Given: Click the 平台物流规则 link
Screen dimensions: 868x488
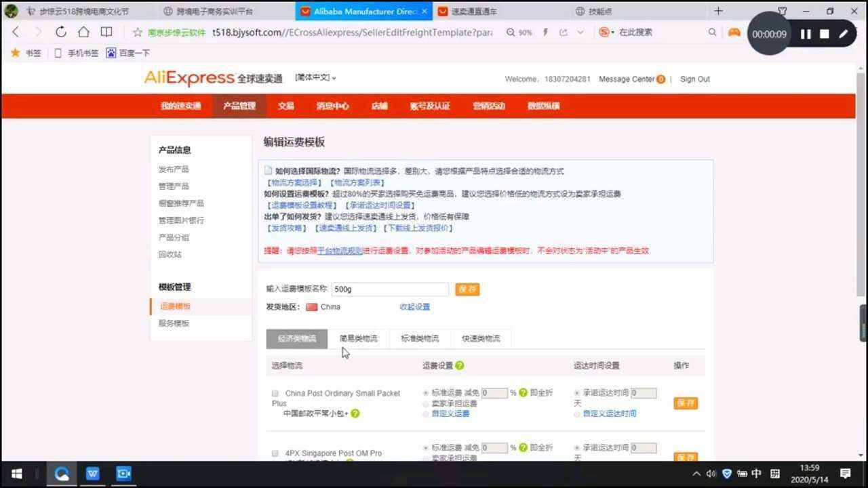Looking at the screenshot, I should point(340,251).
